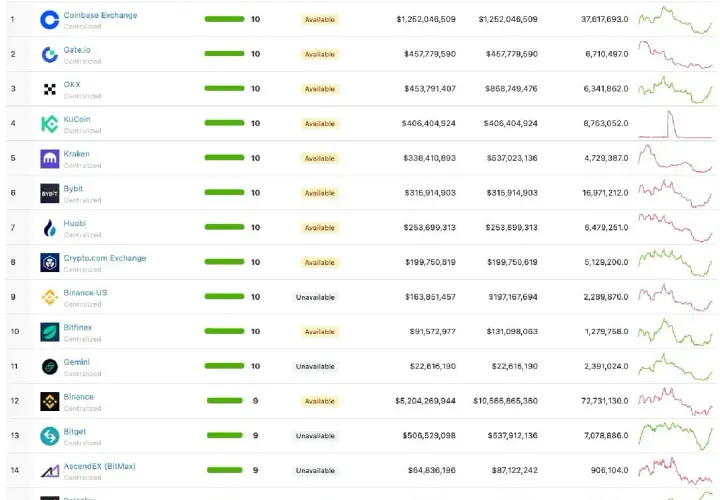Click the Available badge for KuCoin
Viewport: 720px width, 500px height.
320,124
